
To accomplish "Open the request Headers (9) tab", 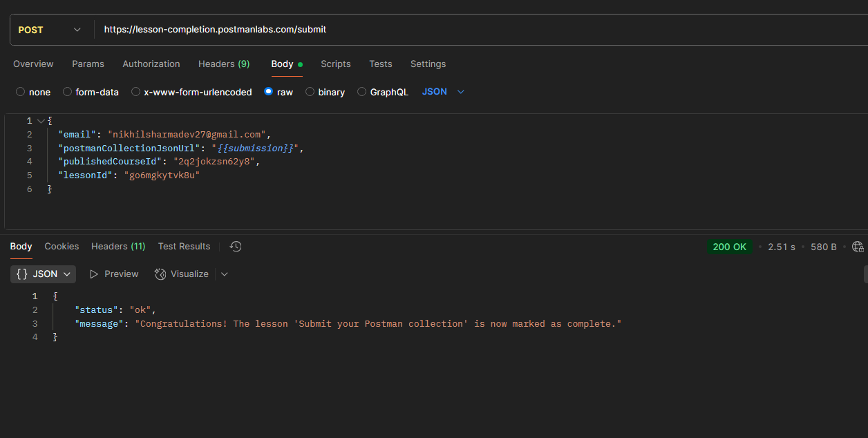I will 224,64.
